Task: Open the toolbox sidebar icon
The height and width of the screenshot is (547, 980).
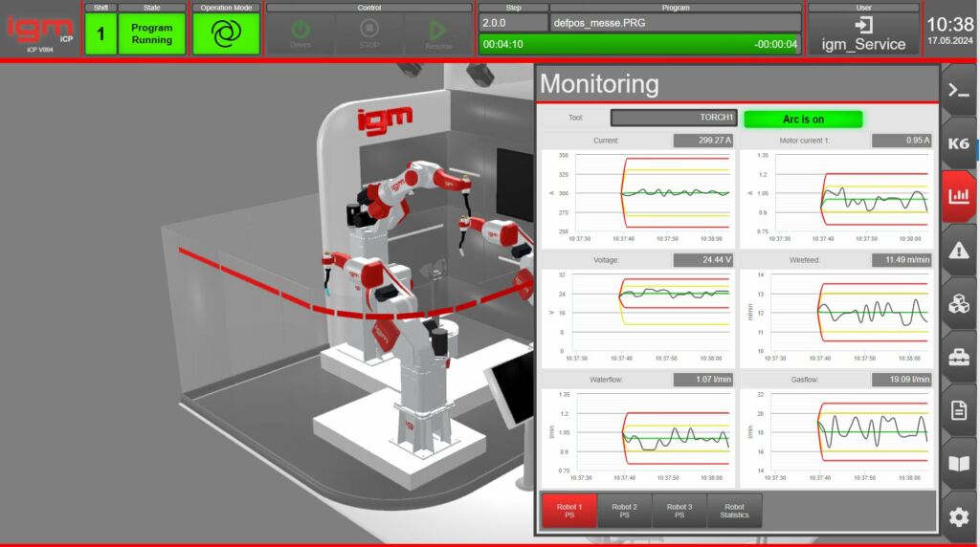Action: click(x=958, y=358)
